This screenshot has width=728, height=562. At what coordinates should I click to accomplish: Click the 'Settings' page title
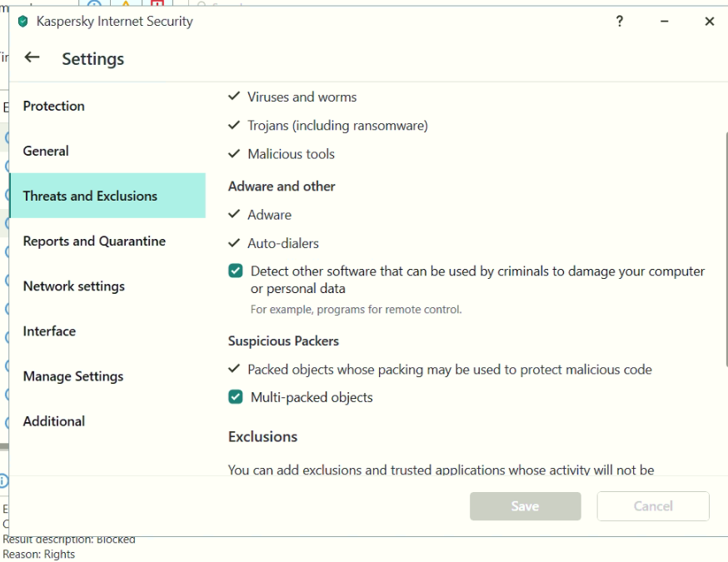92,59
